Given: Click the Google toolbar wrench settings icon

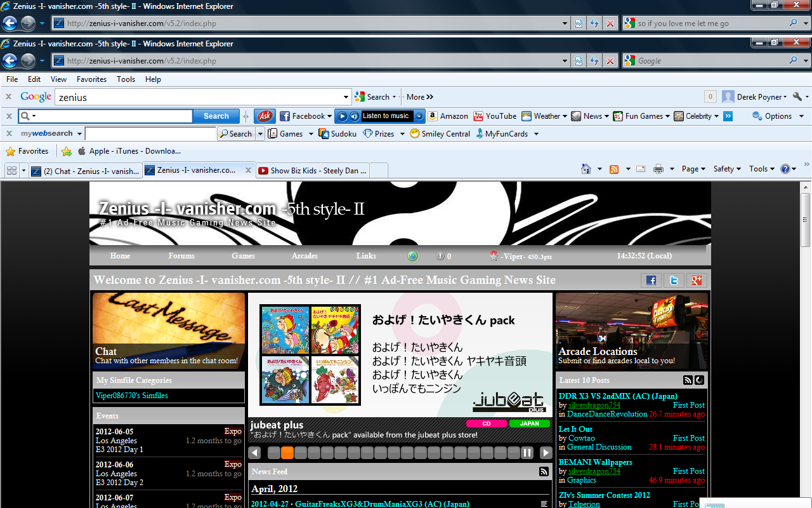Looking at the screenshot, I should coord(797,97).
